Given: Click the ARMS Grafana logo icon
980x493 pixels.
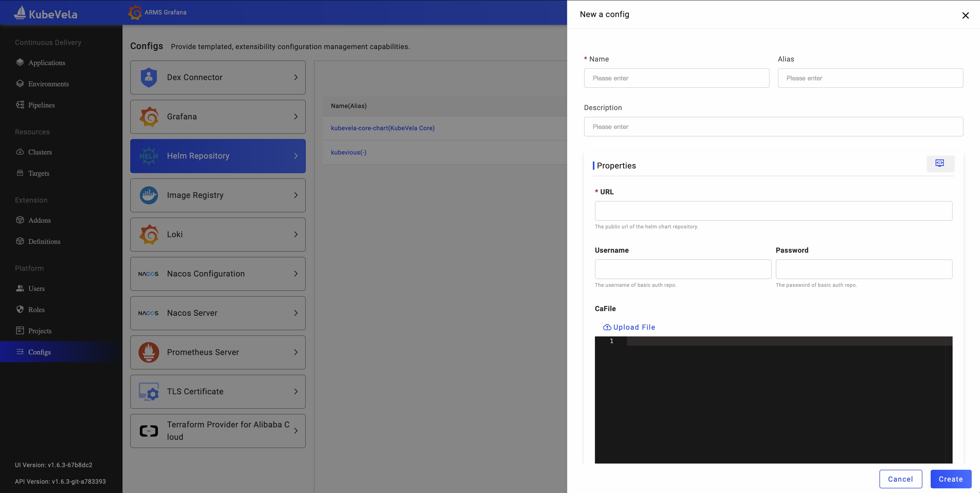Looking at the screenshot, I should click(135, 13).
